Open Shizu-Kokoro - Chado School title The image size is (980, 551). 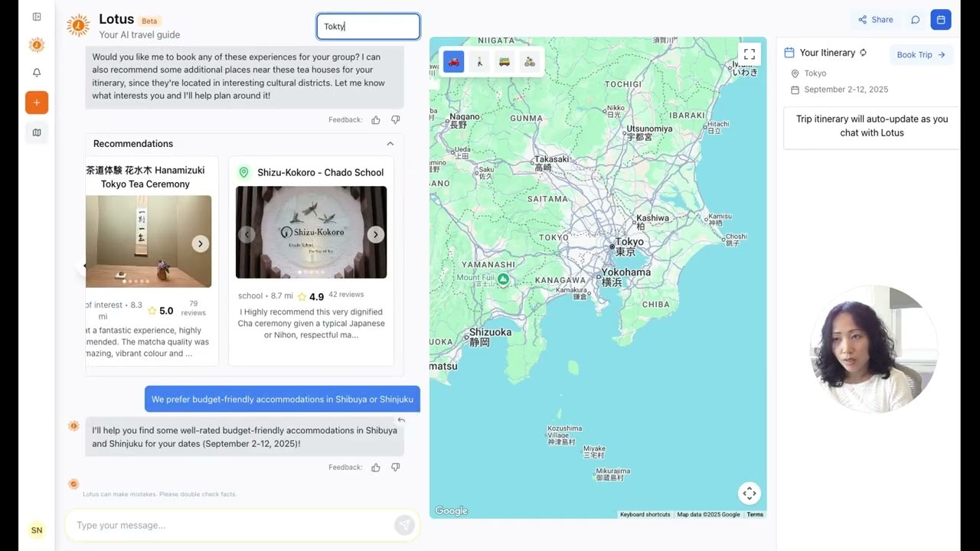coord(321,173)
